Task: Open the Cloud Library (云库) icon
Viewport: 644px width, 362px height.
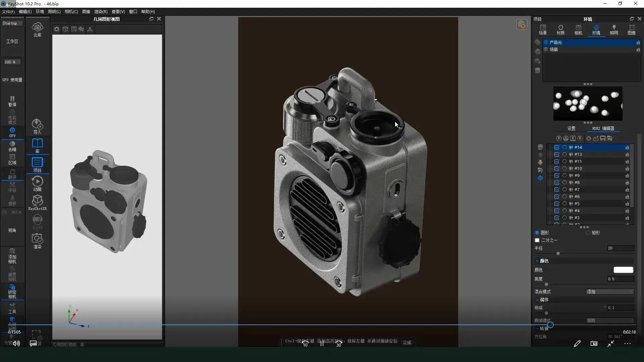Action: pyautogui.click(x=37, y=29)
